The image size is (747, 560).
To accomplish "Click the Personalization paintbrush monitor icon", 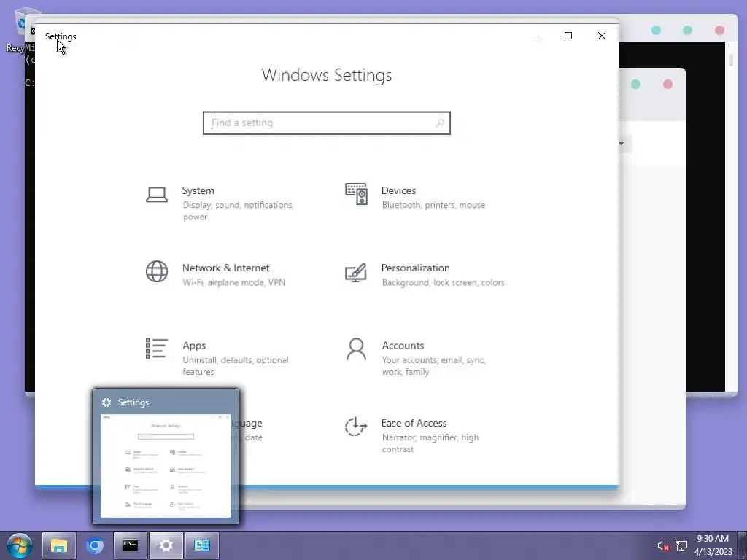I will tap(355, 273).
